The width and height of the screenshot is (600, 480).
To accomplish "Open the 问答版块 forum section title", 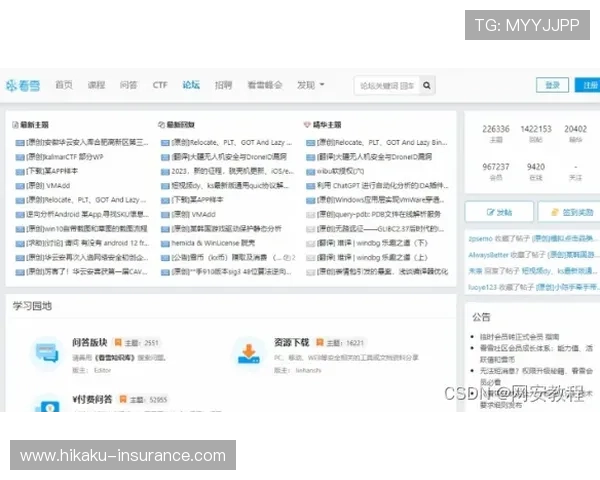I will pyautogui.click(x=90, y=342).
